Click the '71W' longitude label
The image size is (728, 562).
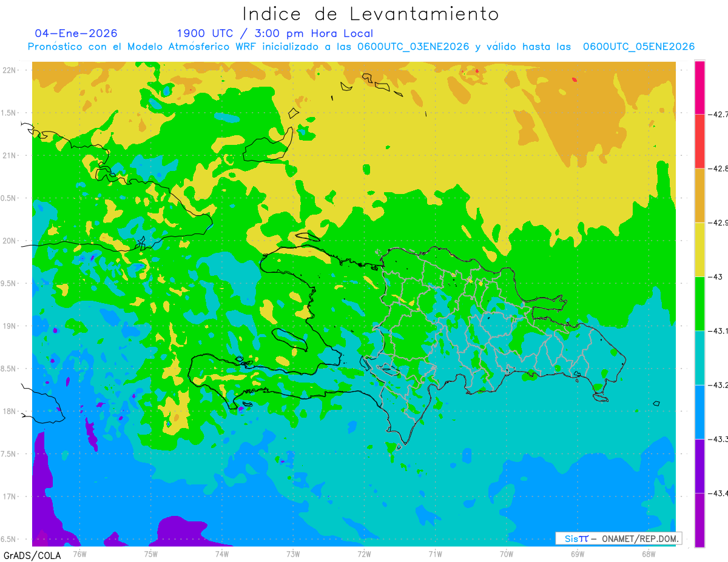[435, 554]
